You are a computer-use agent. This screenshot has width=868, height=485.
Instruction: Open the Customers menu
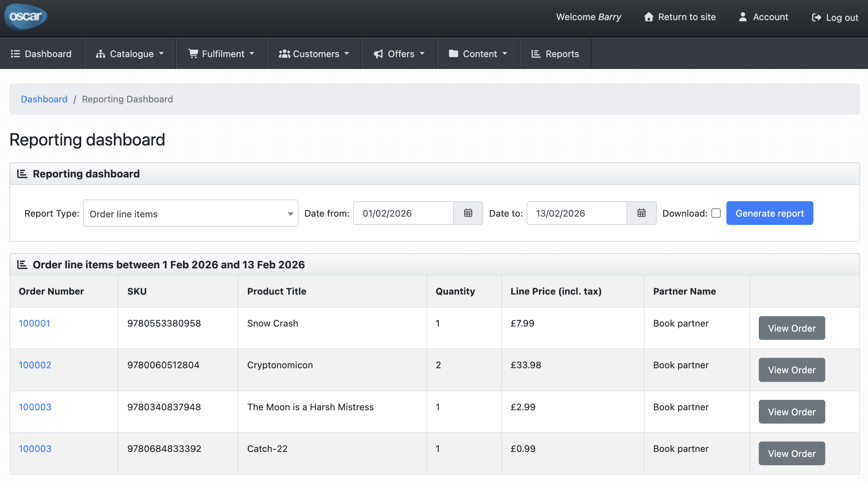(314, 54)
